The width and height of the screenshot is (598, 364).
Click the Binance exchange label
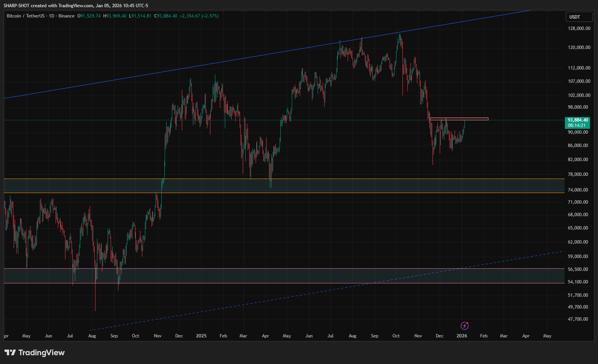(67, 16)
